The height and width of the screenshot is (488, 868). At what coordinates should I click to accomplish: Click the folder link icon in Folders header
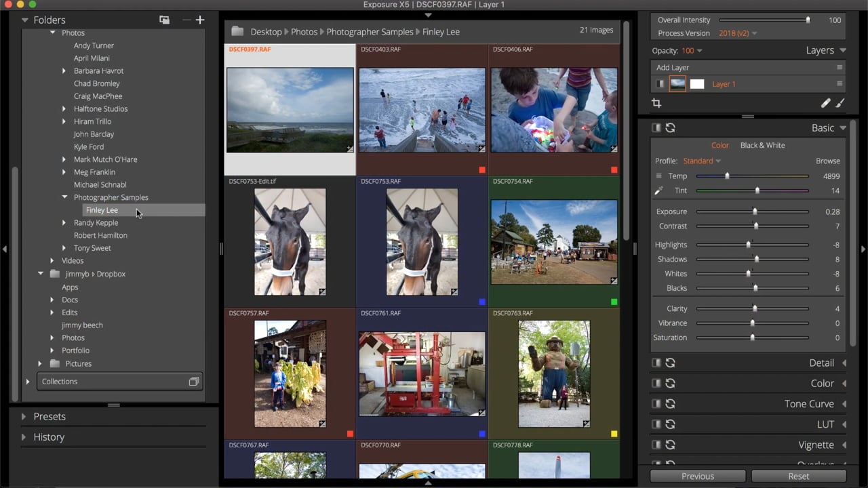pos(164,20)
